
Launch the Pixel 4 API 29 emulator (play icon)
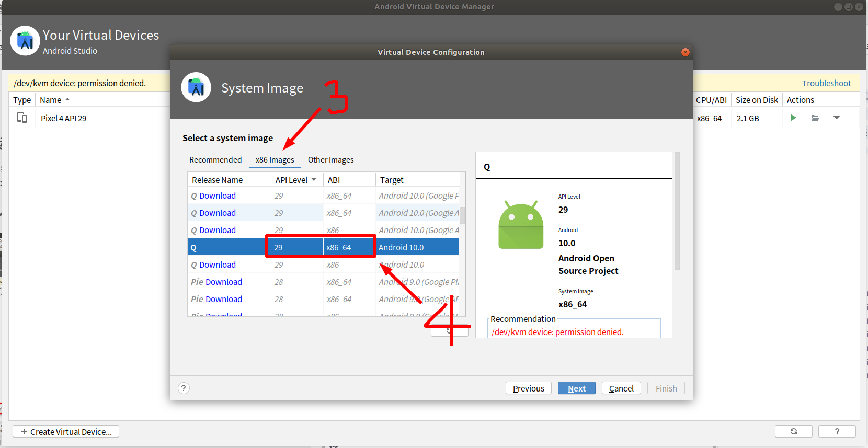[793, 118]
